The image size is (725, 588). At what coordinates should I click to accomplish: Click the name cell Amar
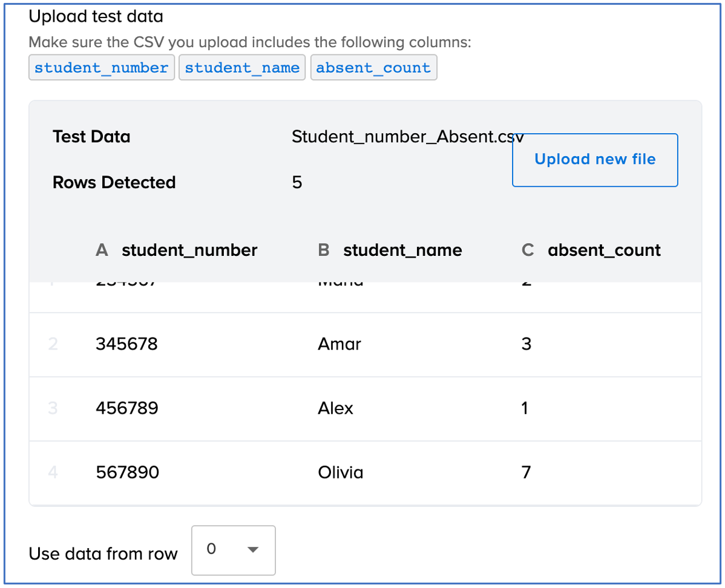pyautogui.click(x=339, y=344)
